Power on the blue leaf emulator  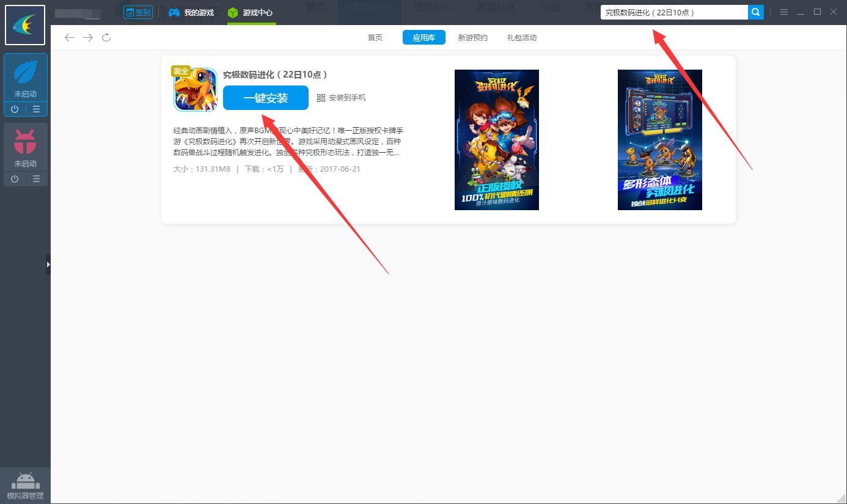pos(15,109)
